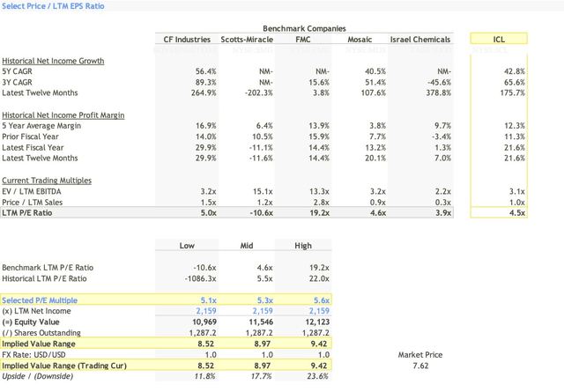Click ICL 4.5x P/E cell
Image resolution: width=564 pixels, height=392 pixels.
[x=517, y=213]
